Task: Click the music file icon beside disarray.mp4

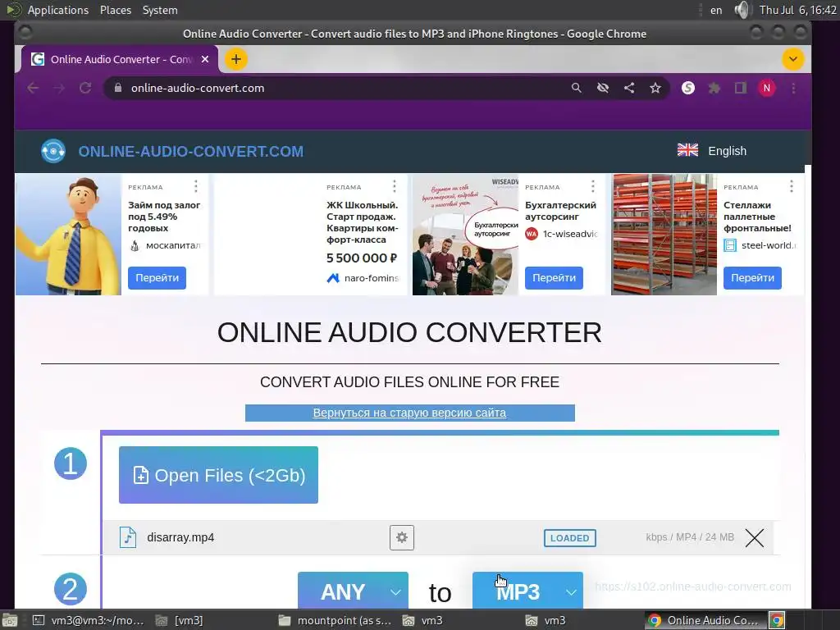Action: coord(127,537)
